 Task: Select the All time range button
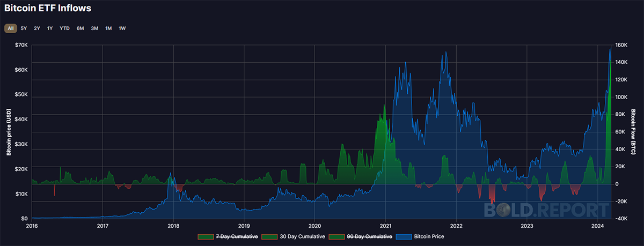coord(11,28)
